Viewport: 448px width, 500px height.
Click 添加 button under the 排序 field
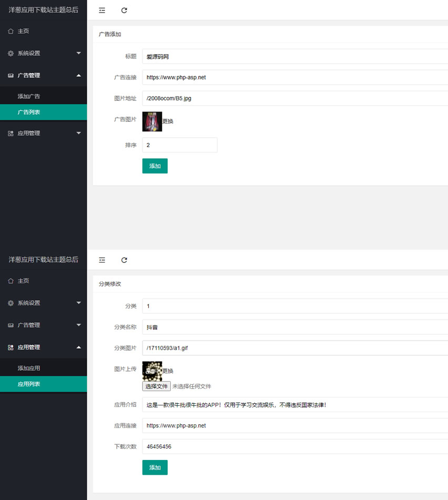tap(155, 166)
